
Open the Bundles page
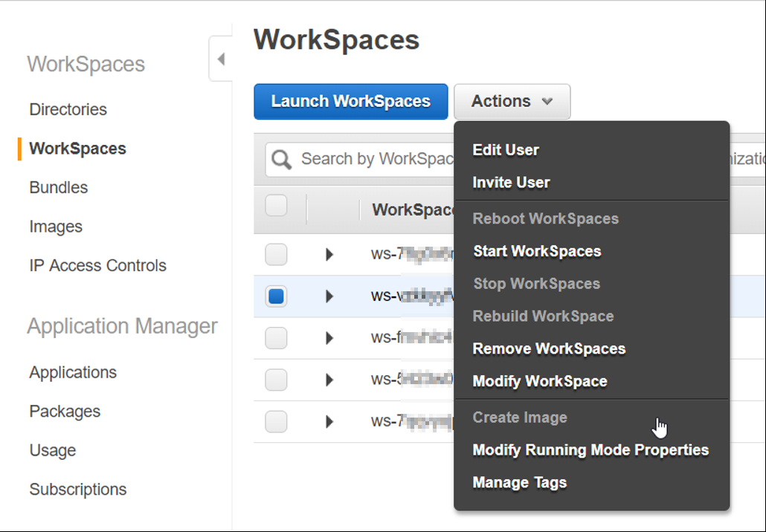tap(57, 187)
